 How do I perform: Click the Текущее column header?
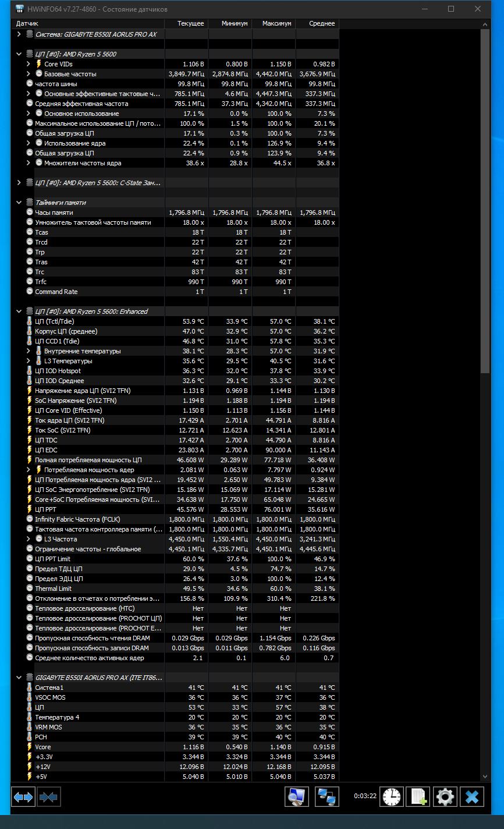click(186, 23)
